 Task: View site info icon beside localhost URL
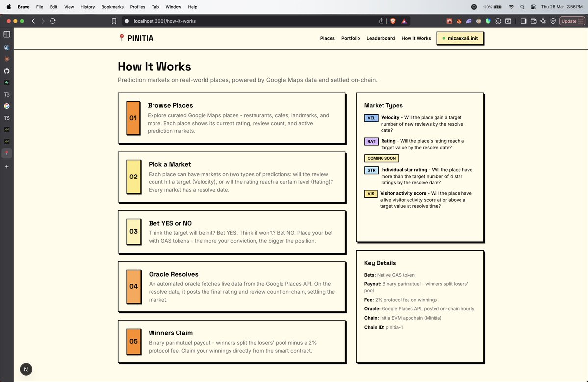click(127, 21)
